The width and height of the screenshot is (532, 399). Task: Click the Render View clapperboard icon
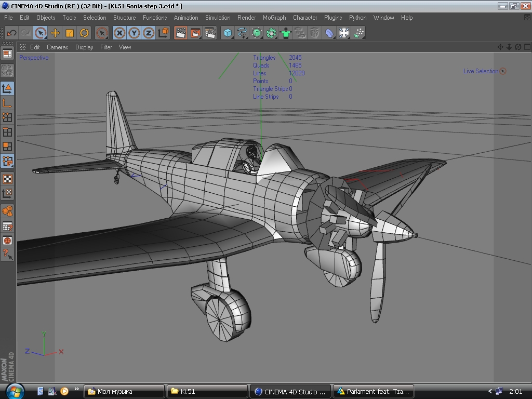click(181, 33)
